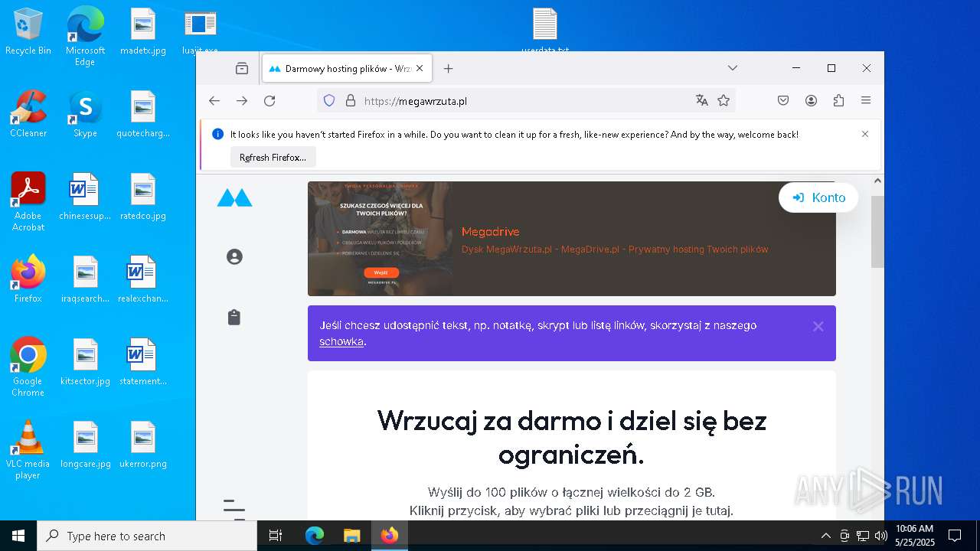This screenshot has width=980, height=551.
Task: View site security padlock info
Action: click(x=351, y=100)
